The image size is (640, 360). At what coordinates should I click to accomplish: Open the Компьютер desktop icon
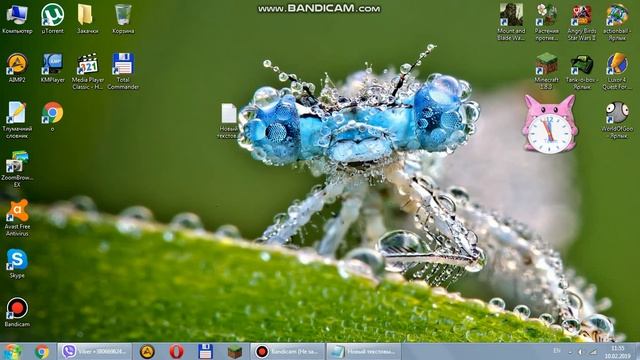point(17,19)
